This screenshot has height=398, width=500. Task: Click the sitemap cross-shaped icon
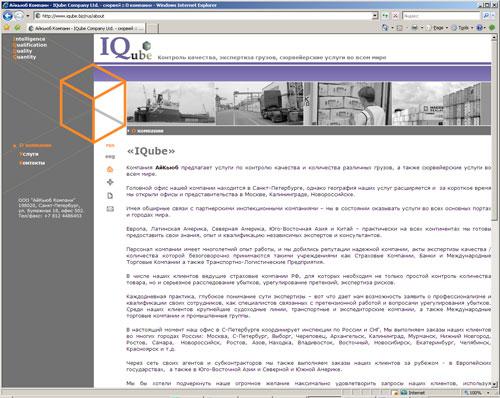pyautogui.click(x=110, y=182)
